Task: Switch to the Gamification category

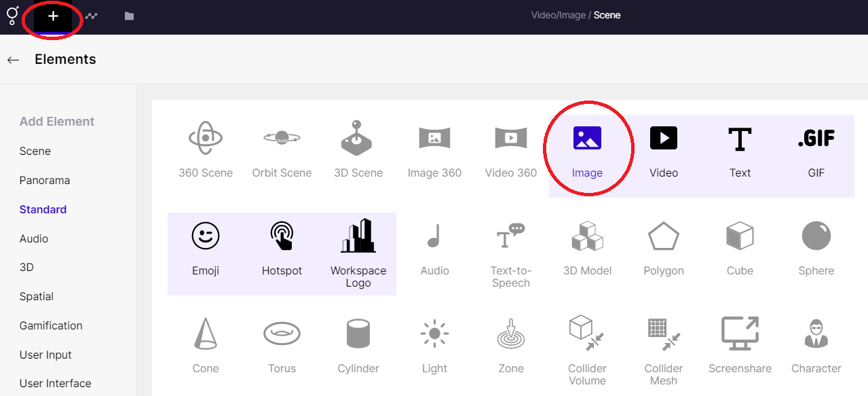Action: (x=51, y=326)
